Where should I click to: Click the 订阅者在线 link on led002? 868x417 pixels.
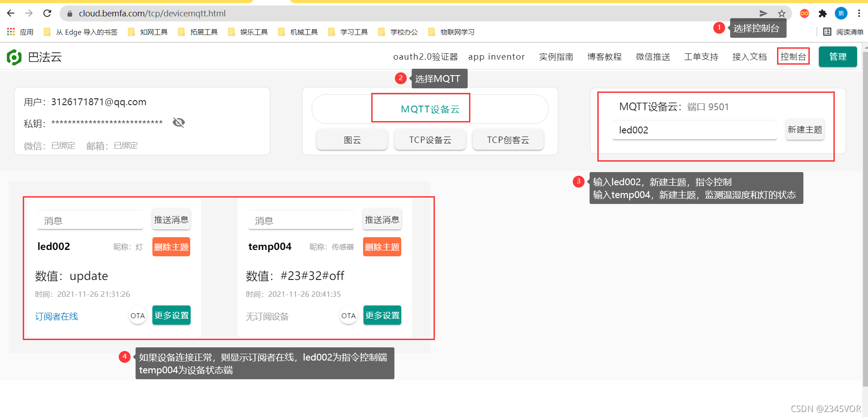[56, 316]
